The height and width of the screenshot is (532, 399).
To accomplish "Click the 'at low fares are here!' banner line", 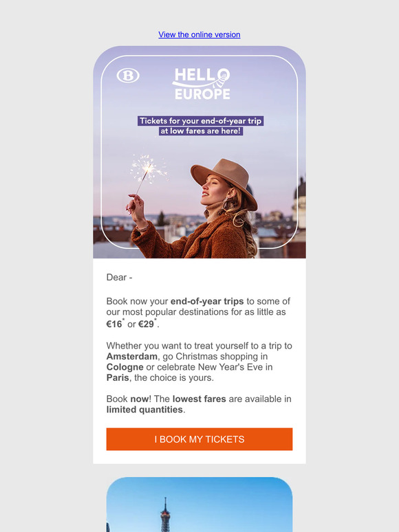I will point(201,131).
